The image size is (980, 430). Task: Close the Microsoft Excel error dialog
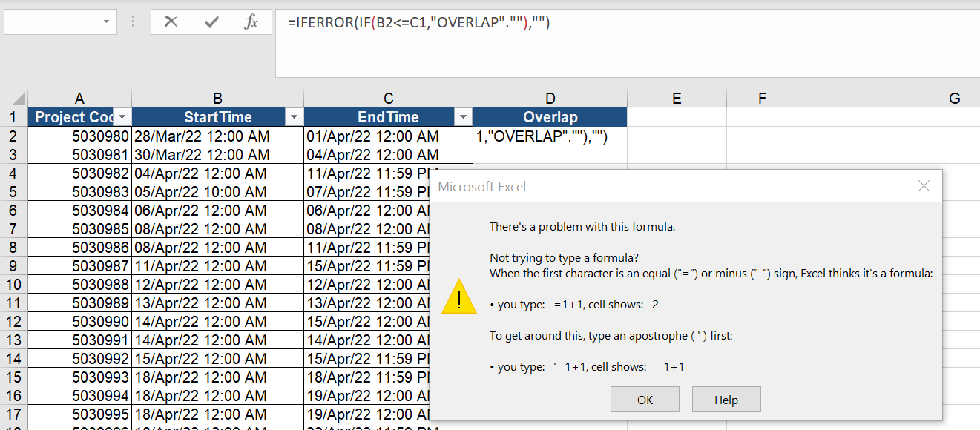coord(924,186)
